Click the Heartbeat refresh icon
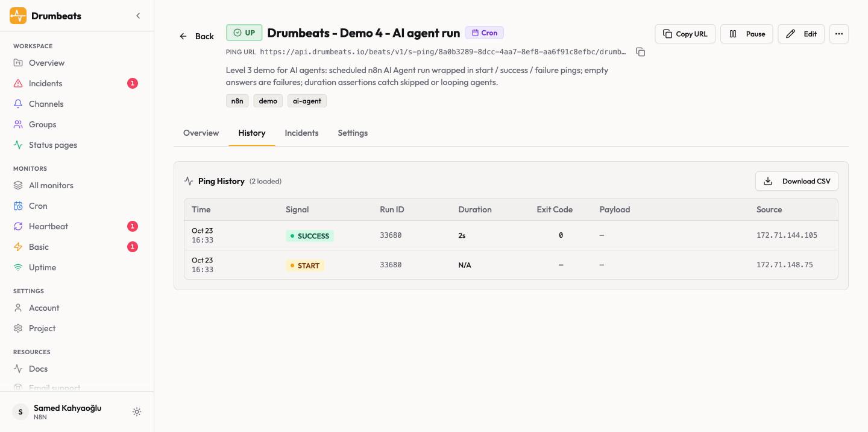Viewport: 868px width, 432px height. [18, 226]
